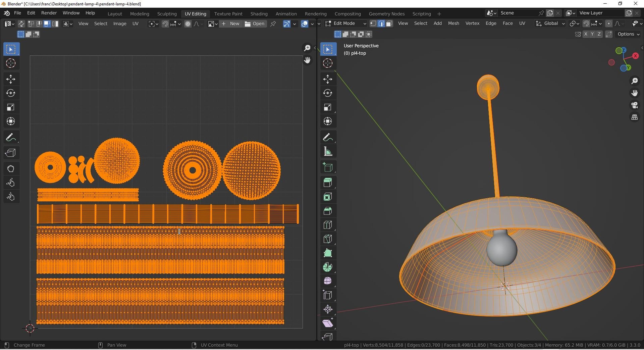Select the Rip Region tool in UV editor

click(x=11, y=153)
